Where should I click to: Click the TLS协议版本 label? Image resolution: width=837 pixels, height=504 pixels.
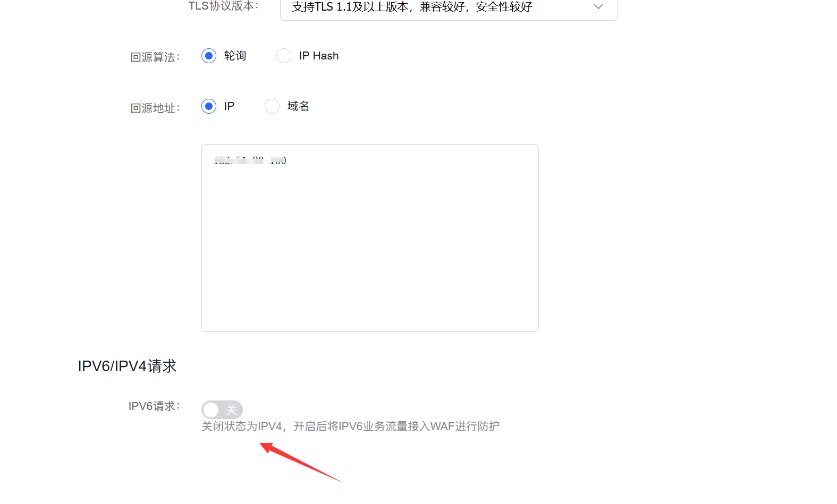(x=223, y=6)
